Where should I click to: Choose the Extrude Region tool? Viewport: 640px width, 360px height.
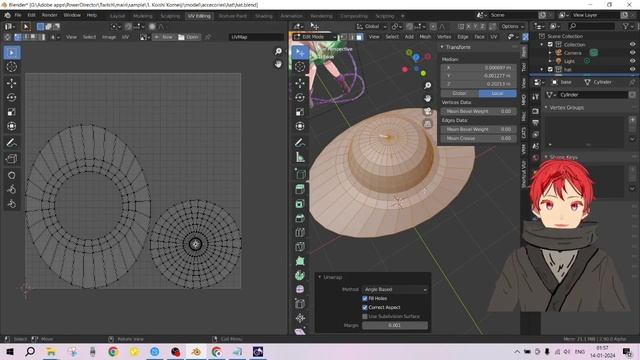300,189
